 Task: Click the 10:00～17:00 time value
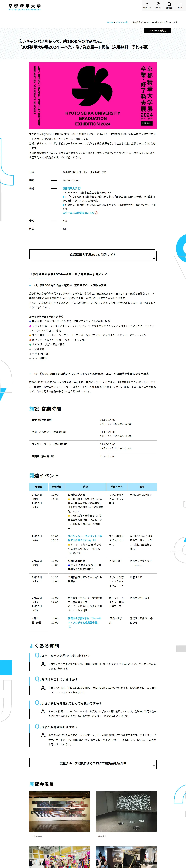point(71,180)
